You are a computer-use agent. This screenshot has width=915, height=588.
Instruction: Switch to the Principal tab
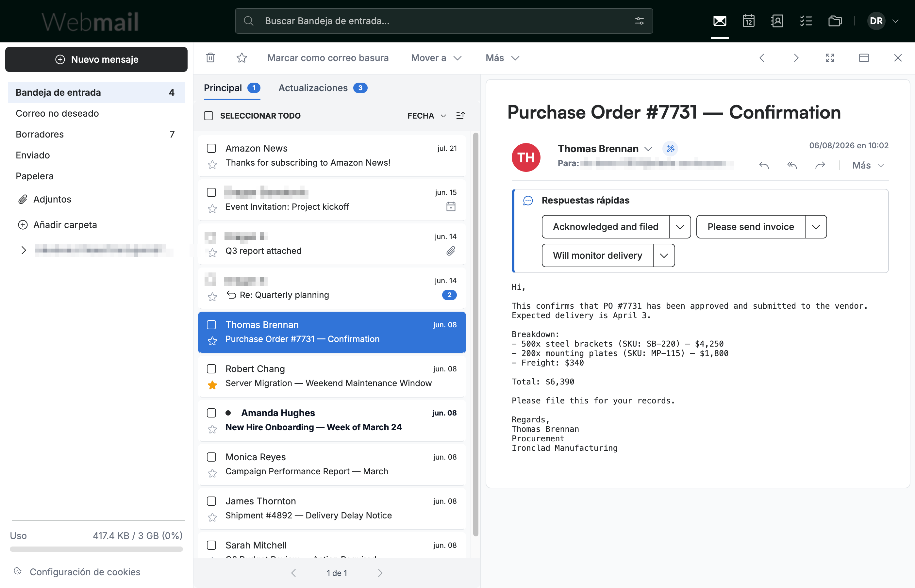tap(232, 88)
